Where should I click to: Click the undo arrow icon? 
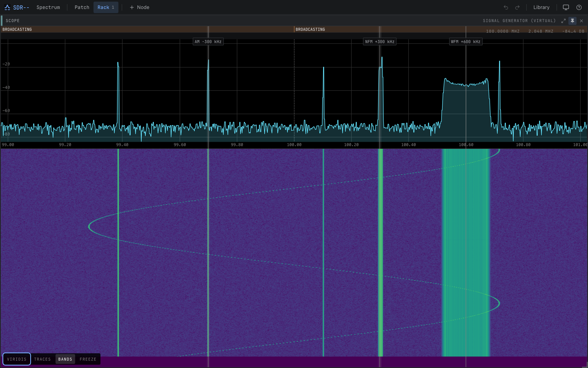point(506,7)
